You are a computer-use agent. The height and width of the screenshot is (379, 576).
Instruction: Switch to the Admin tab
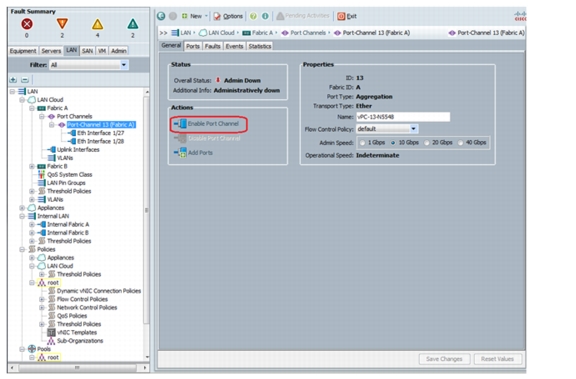(118, 51)
